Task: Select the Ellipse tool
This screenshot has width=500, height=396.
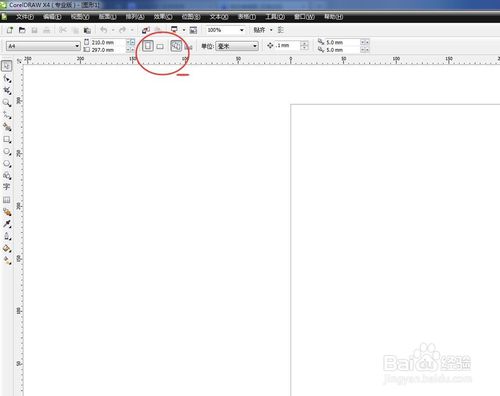Action: [7, 152]
